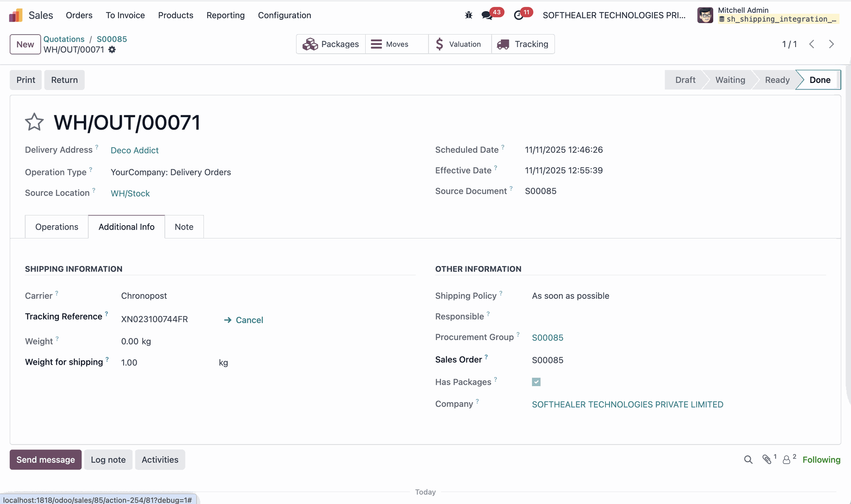This screenshot has height=504, width=851.
Task: Toggle Following subscription status
Action: pos(821,460)
